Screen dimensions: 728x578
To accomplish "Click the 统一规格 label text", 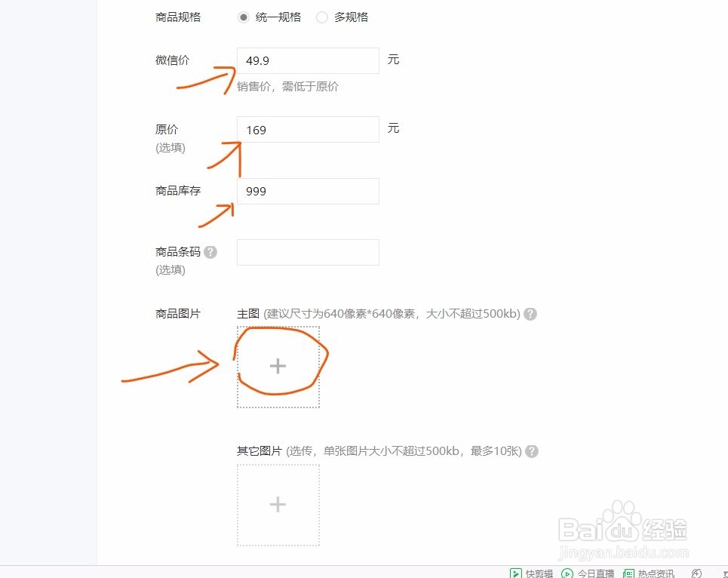I will (x=278, y=17).
